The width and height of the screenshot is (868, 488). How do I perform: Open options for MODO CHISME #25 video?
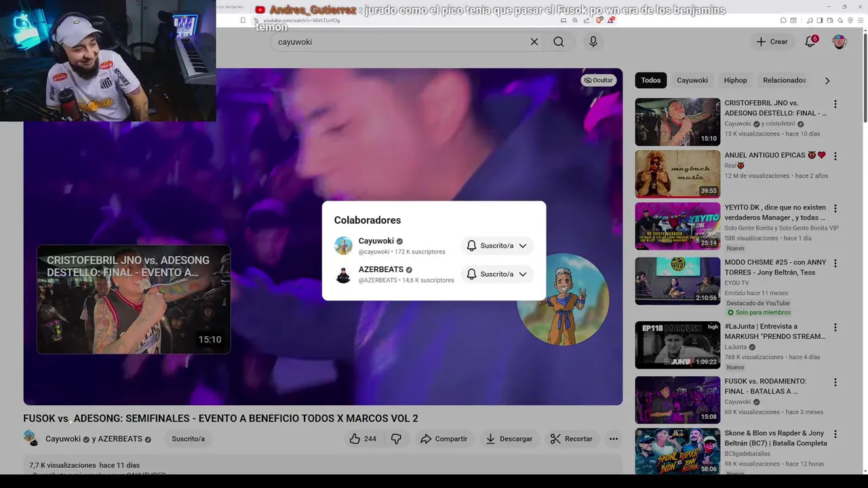click(x=835, y=263)
